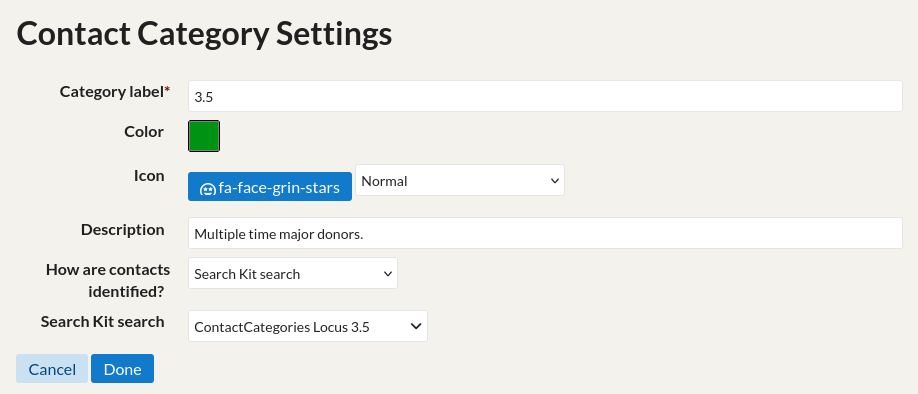Click into the Description text field

tap(545, 234)
